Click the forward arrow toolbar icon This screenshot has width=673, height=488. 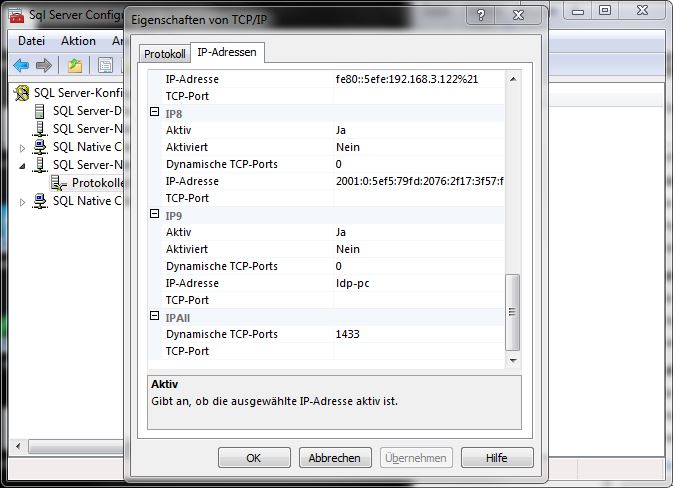pos(43,66)
